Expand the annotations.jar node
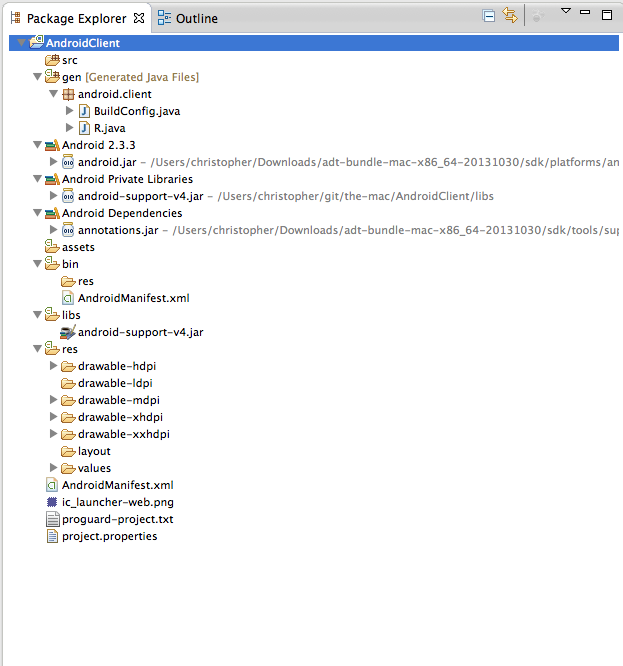This screenshot has height=666, width=623. pyautogui.click(x=54, y=230)
